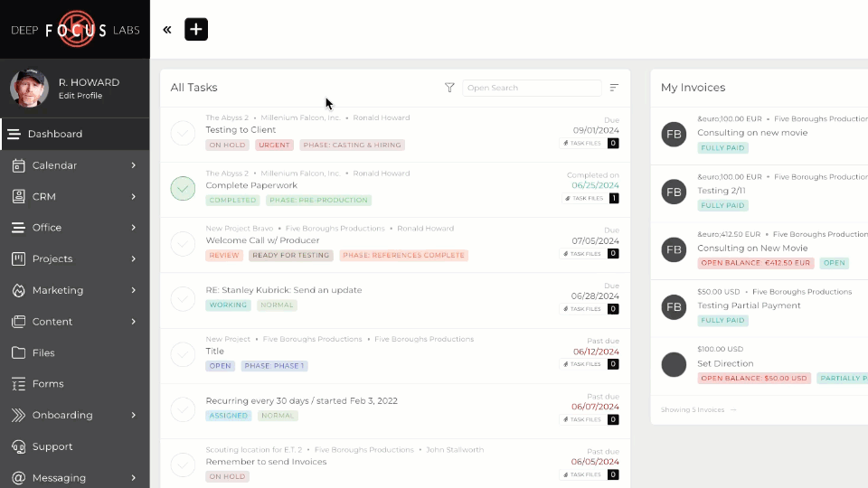The height and width of the screenshot is (488, 868).
Task: Click the CRM contact icon
Action: point(18,196)
